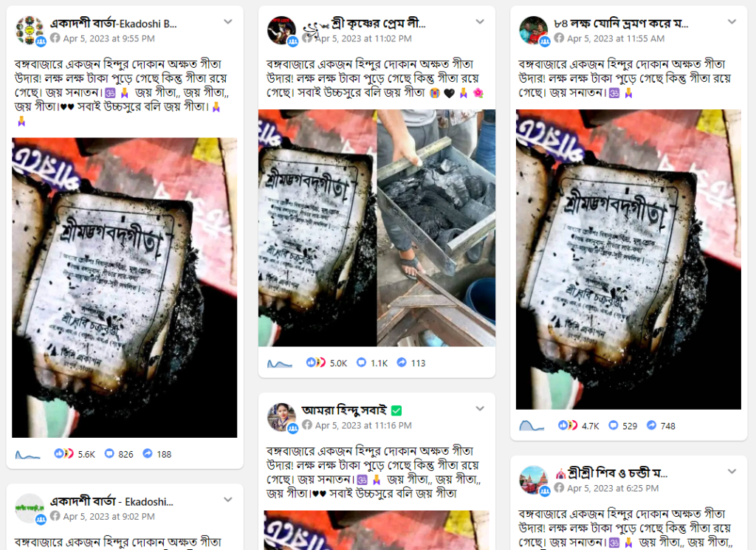Click reactions icon beside 4.7K
756x550 pixels.
click(x=568, y=425)
